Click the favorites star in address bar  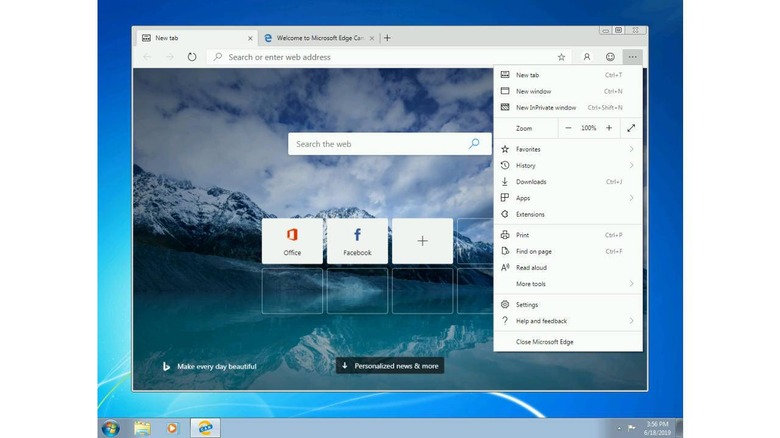(561, 57)
